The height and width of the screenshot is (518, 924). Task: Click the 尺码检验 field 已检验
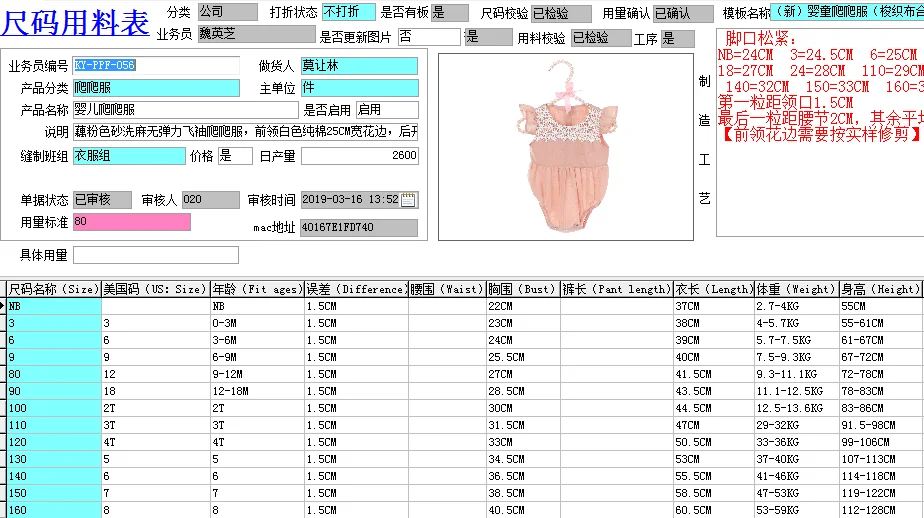[x=561, y=14]
